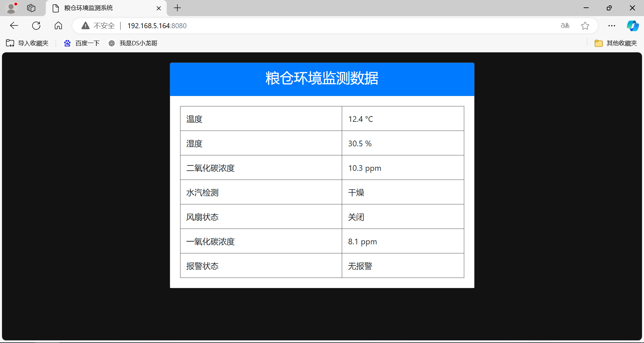Close the 粮仓环境监测系统 tab
The height and width of the screenshot is (343, 644).
click(x=159, y=8)
